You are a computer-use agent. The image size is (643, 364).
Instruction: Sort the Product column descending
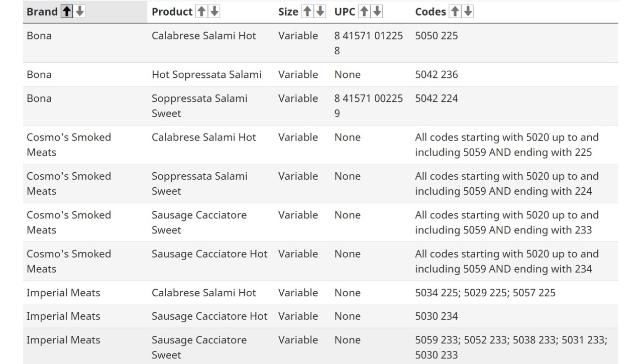tap(214, 12)
